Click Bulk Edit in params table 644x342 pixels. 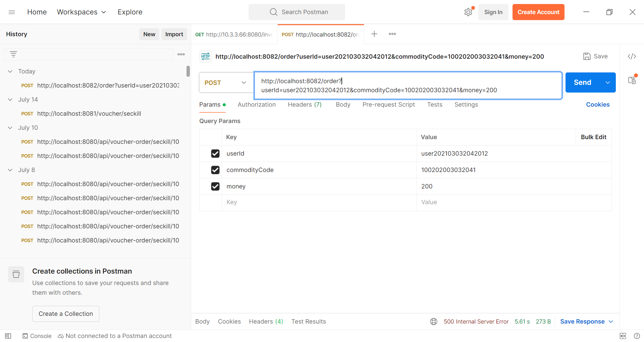(x=593, y=137)
